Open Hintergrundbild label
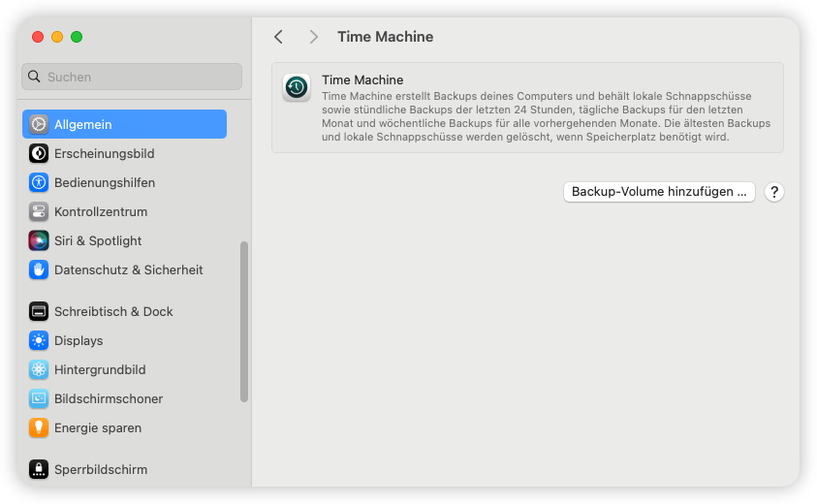The image size is (817, 504). point(100,369)
